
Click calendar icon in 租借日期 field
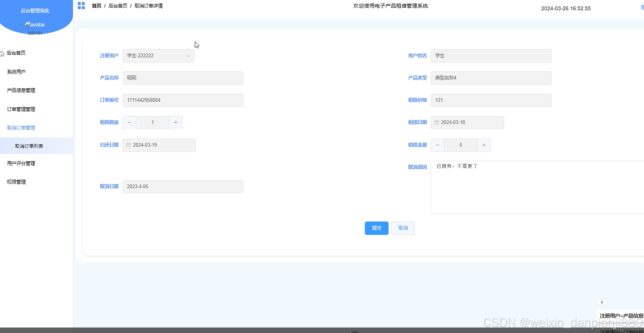436,122
